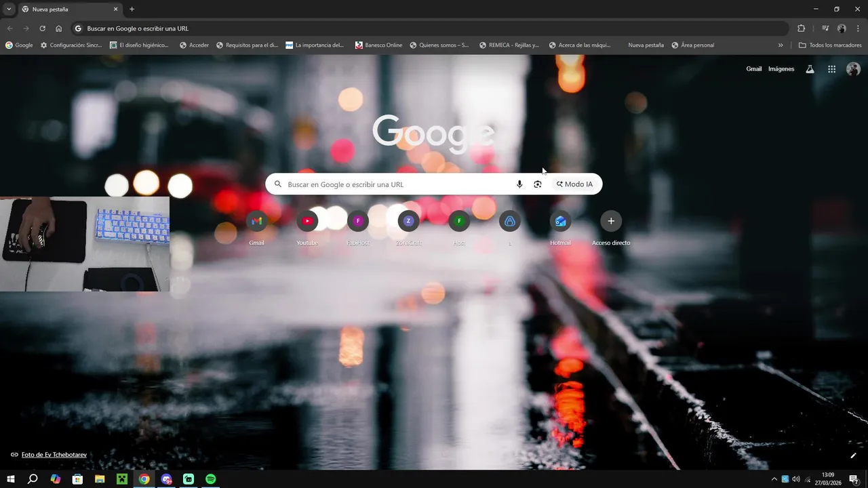Reload the current page
The height and width of the screenshot is (488, 868).
[x=42, y=28]
